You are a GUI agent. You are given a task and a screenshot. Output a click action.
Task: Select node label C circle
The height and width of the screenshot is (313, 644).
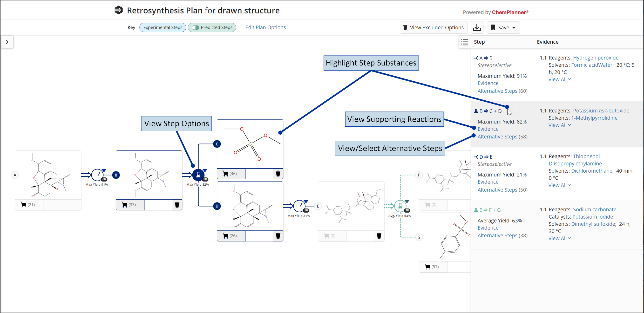(217, 144)
